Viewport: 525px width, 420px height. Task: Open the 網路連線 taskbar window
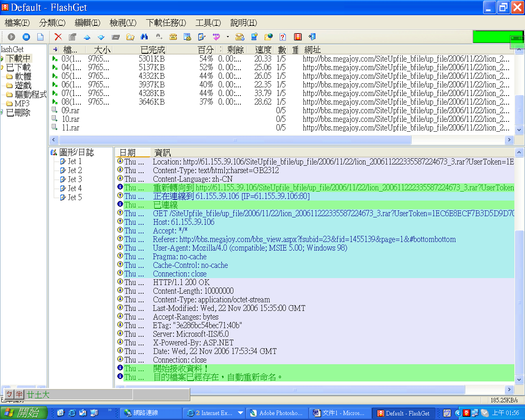[151, 413]
